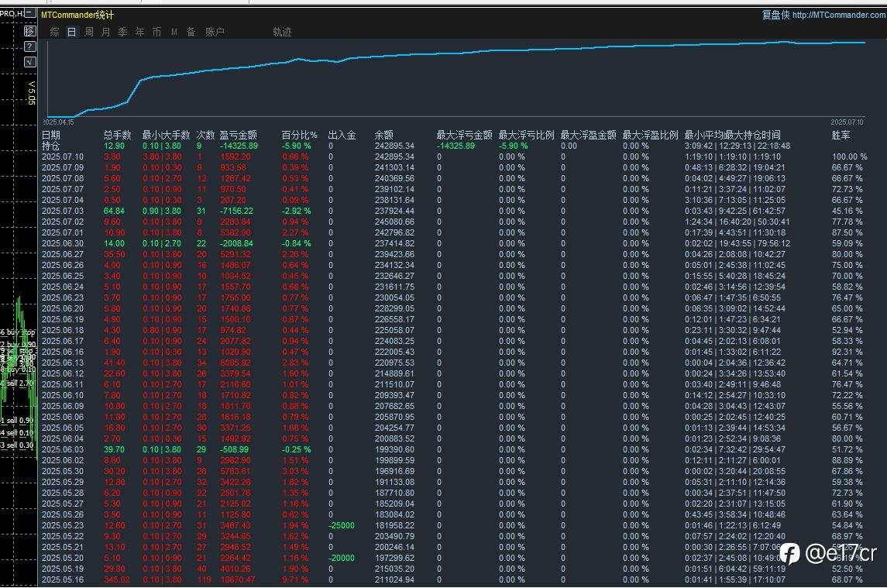The width and height of the screenshot is (887, 588).
Task: Open the 季 quarterly tab
Action: 122,33
